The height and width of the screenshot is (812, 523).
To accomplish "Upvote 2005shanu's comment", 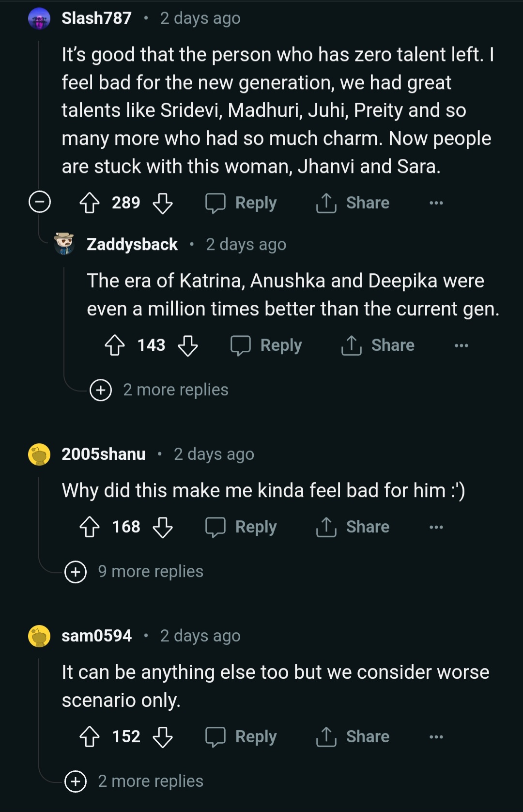I will pyautogui.click(x=90, y=527).
